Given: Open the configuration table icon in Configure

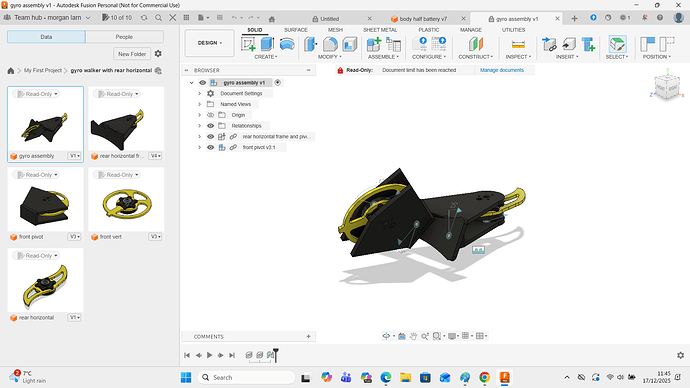Looking at the screenshot, I should (439, 44).
